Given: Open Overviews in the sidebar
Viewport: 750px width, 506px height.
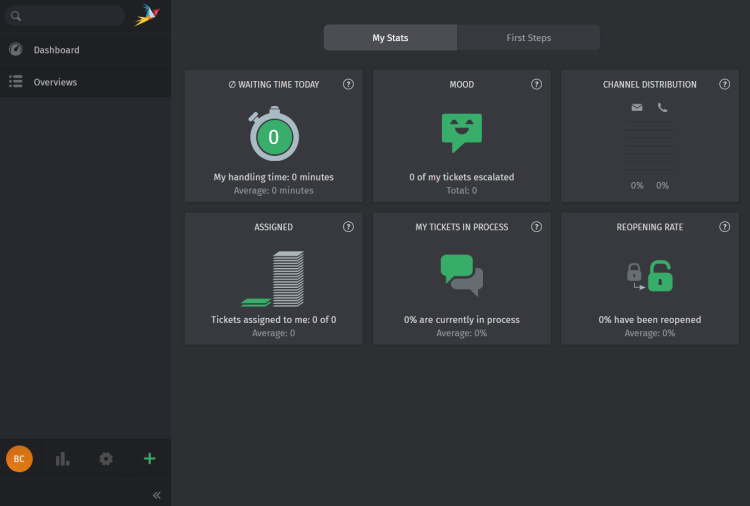Looking at the screenshot, I should 55,82.
